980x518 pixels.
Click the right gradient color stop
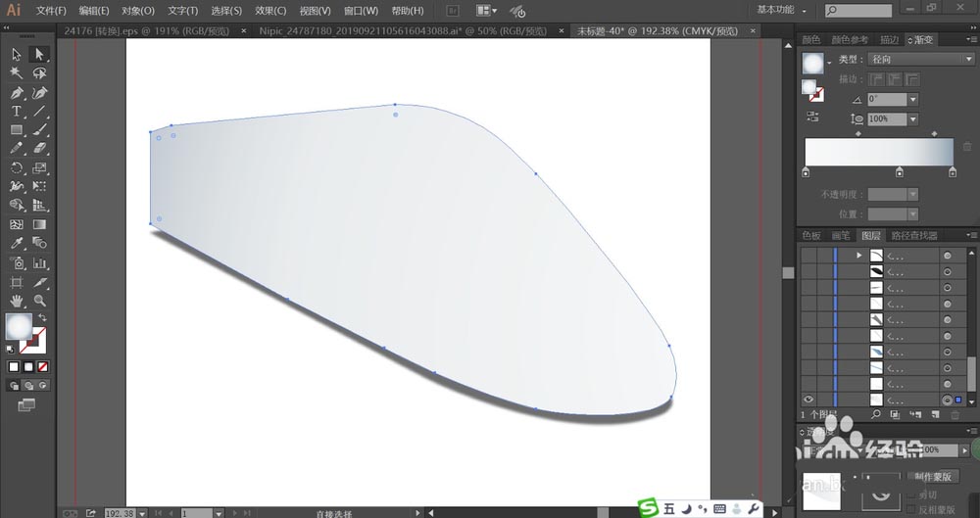pyautogui.click(x=953, y=172)
